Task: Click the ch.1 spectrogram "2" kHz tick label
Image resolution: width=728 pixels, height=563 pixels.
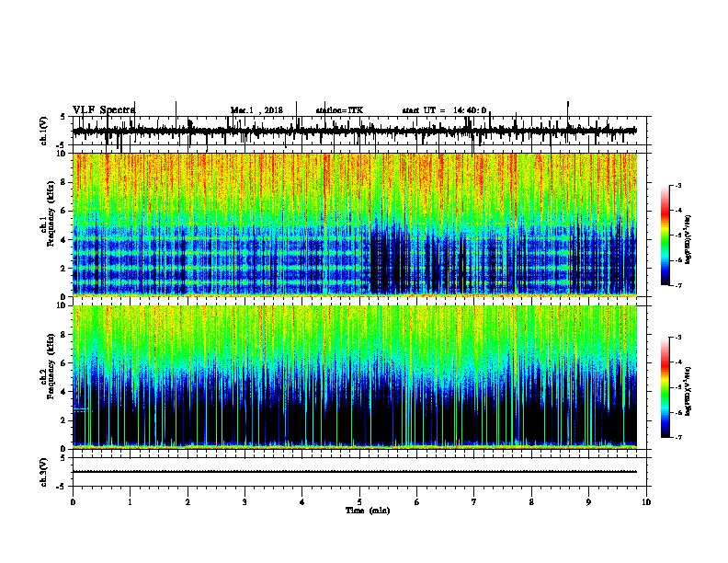Action: (x=64, y=268)
